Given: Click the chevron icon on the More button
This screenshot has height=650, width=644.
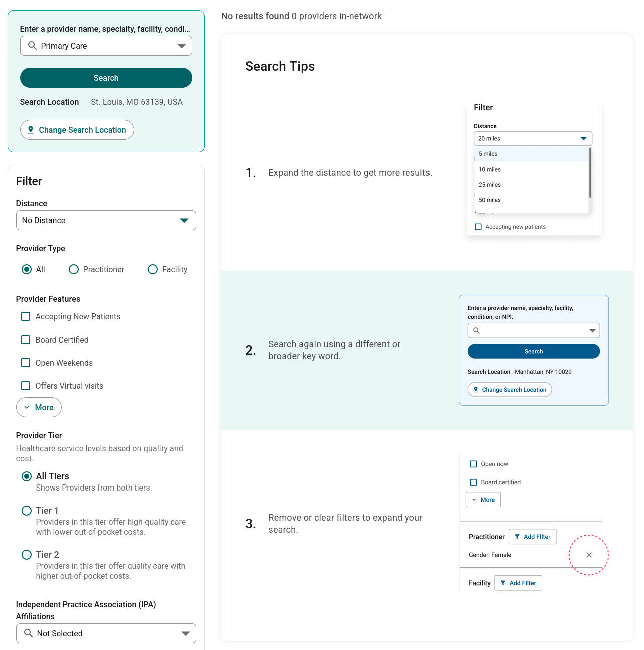Looking at the screenshot, I should (27, 408).
